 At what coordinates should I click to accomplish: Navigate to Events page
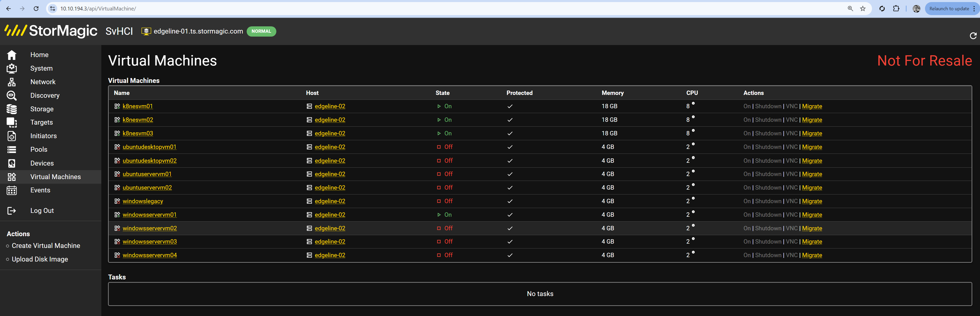40,190
